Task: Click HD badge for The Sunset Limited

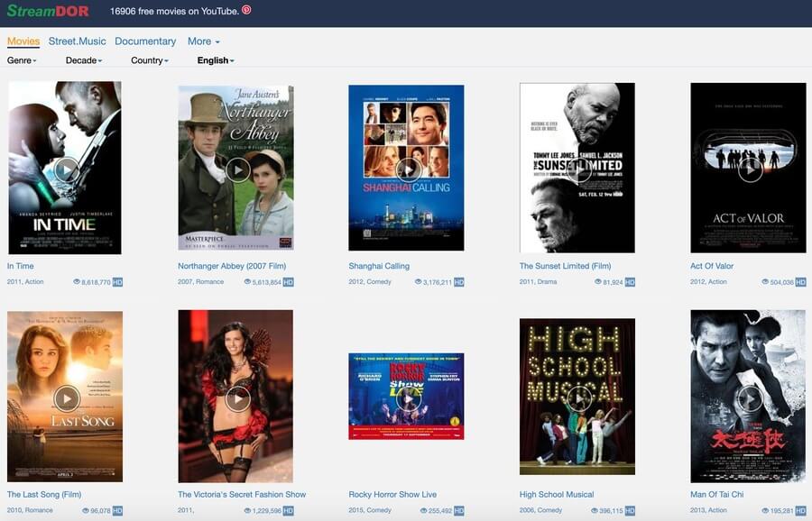Action: coord(630,282)
